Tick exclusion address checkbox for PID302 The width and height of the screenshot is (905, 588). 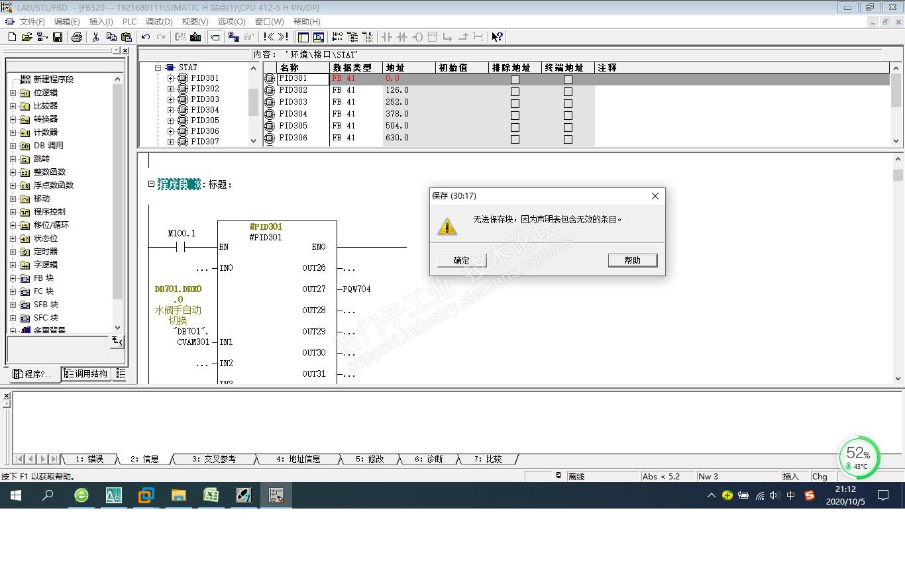(515, 91)
